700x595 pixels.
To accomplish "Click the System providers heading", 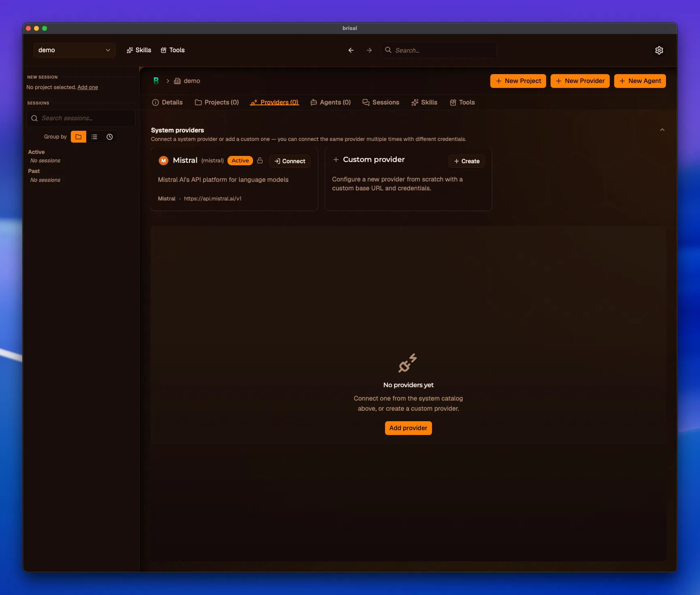I will coord(177,130).
